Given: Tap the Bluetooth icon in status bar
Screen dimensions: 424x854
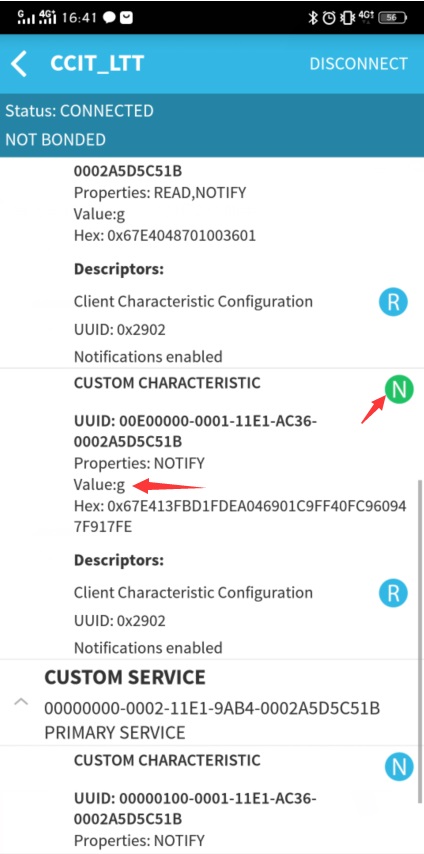Looking at the screenshot, I should click(x=313, y=18).
